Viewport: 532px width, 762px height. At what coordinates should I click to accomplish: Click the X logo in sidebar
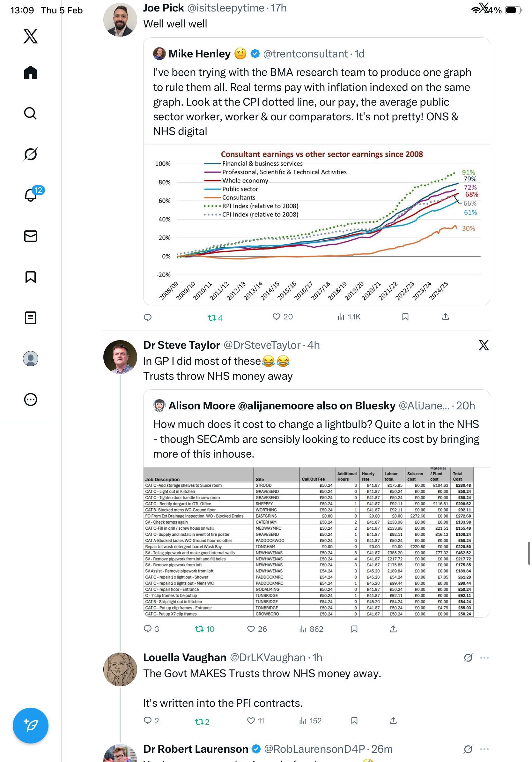(31, 36)
